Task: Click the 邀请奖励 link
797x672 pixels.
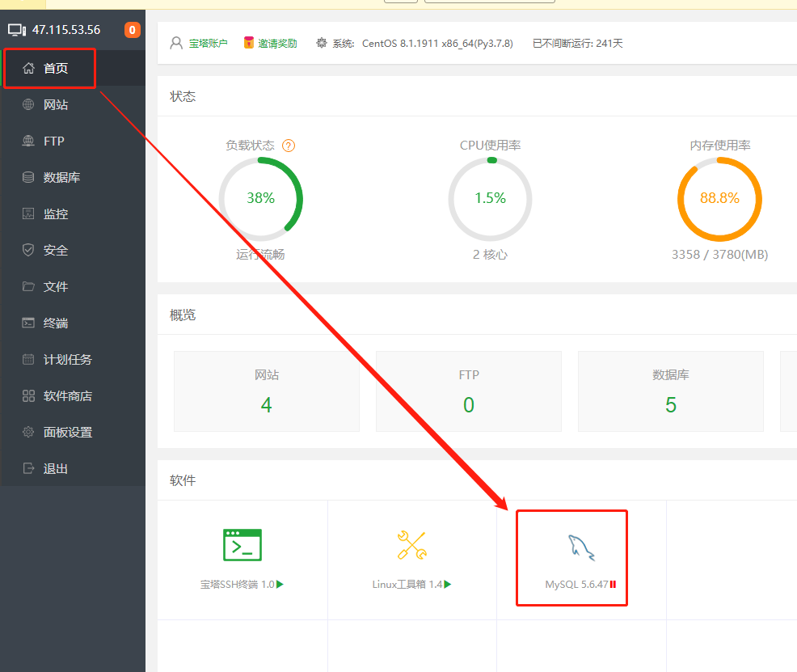Action: 277,43
